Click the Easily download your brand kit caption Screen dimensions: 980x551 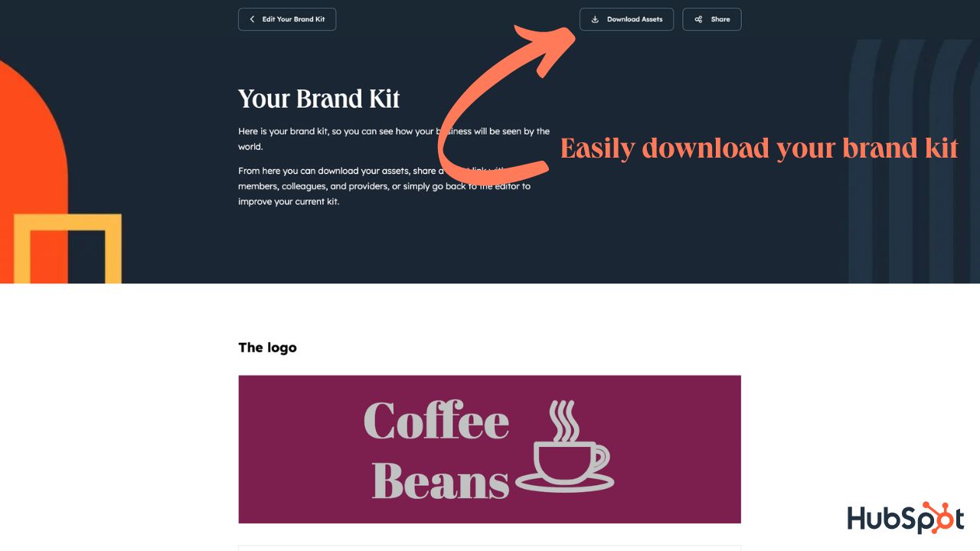[x=759, y=147]
